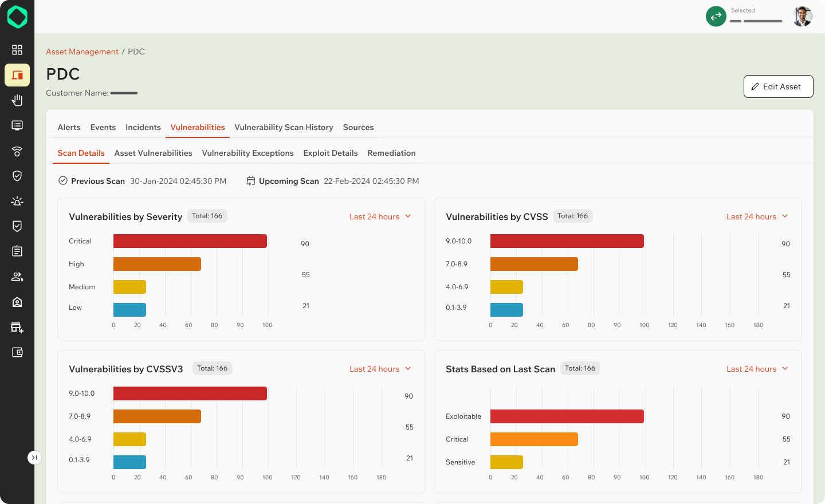Click the Previous Scan check-circle icon

[63, 180]
